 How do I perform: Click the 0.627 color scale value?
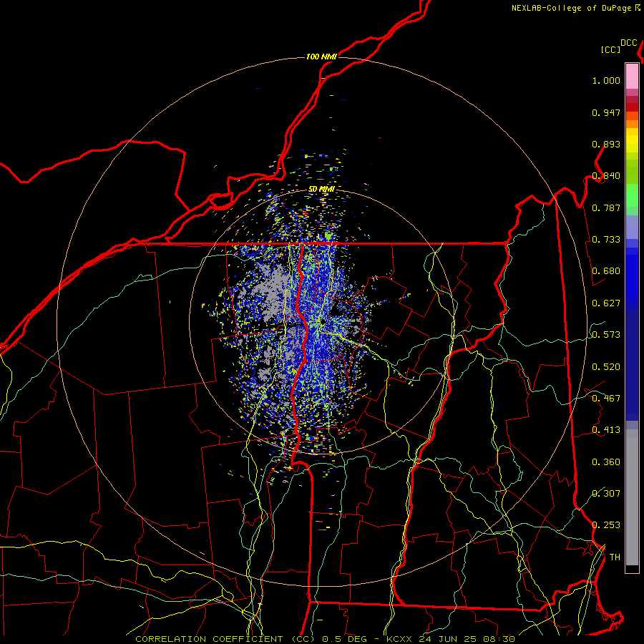(x=606, y=303)
